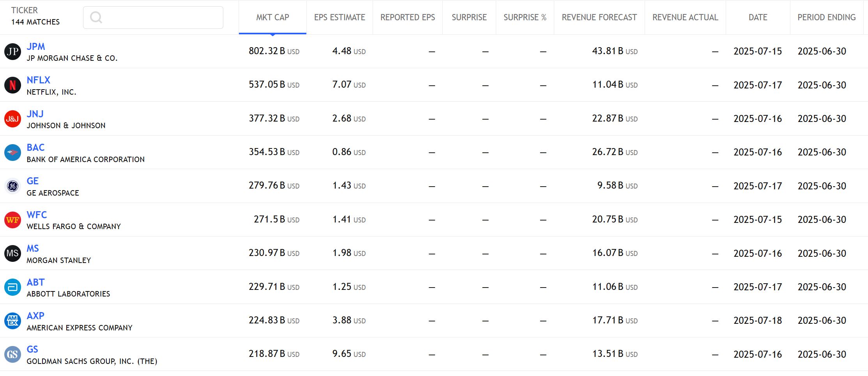
Task: Open the JNJ ticker link
Action: (35, 114)
